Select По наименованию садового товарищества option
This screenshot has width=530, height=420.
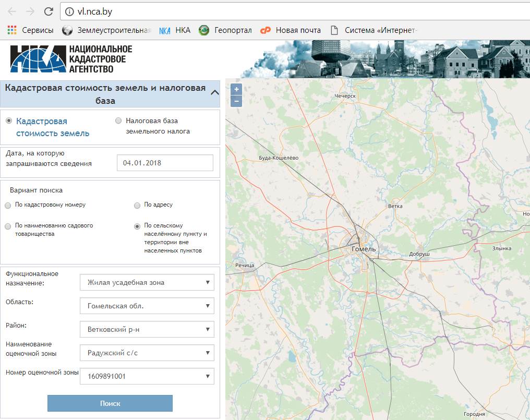[8, 226]
